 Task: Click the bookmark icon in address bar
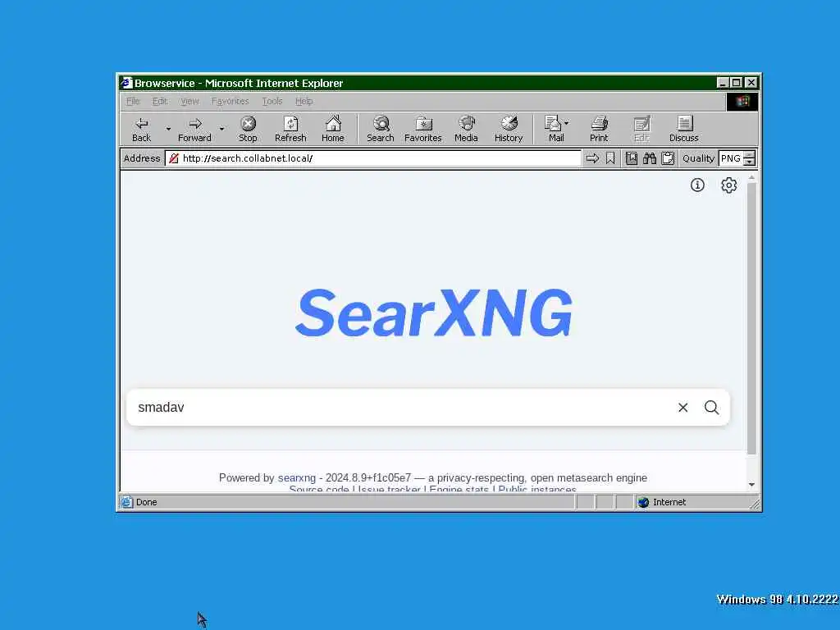point(610,158)
